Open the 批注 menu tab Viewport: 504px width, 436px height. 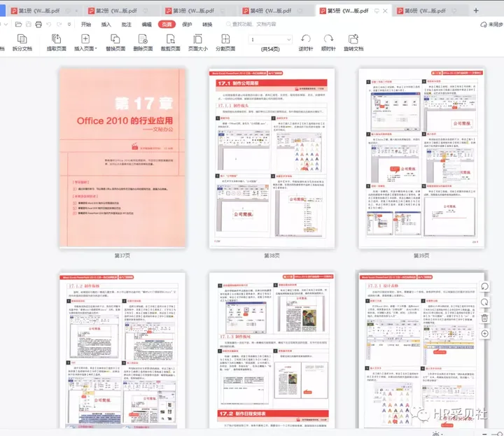(x=126, y=24)
